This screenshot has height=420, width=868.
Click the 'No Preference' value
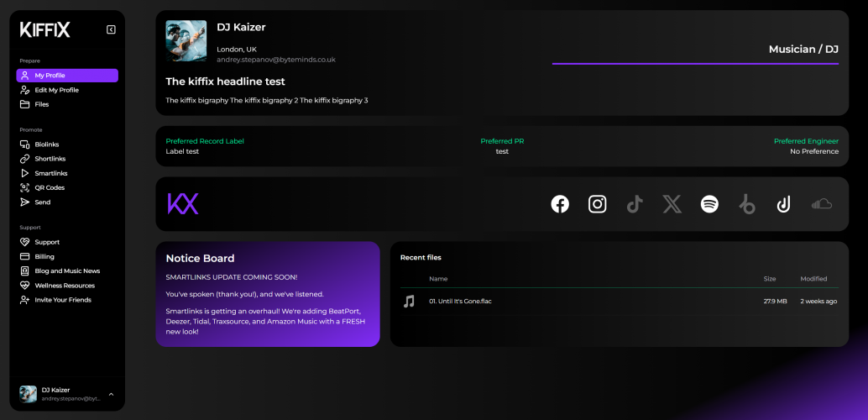click(x=814, y=151)
